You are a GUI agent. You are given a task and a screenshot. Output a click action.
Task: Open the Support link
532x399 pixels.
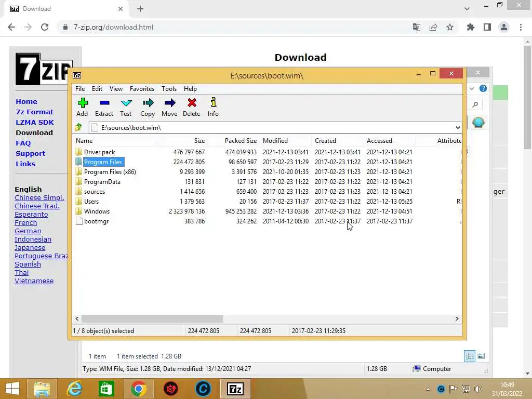click(30, 153)
